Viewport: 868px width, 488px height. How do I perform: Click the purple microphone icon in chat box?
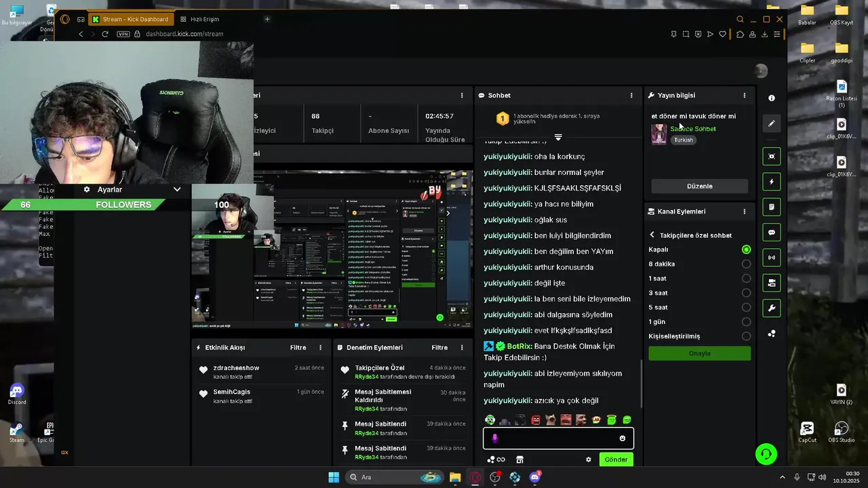(495, 439)
